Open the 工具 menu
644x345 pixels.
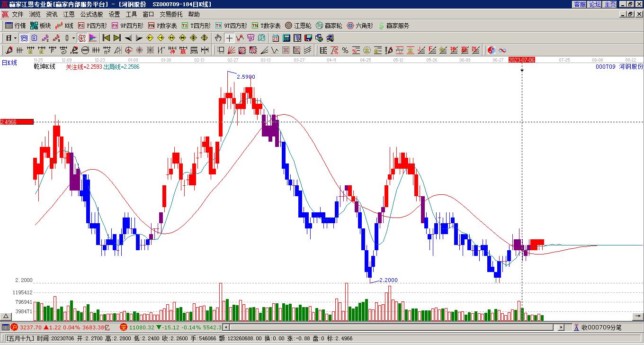point(131,15)
